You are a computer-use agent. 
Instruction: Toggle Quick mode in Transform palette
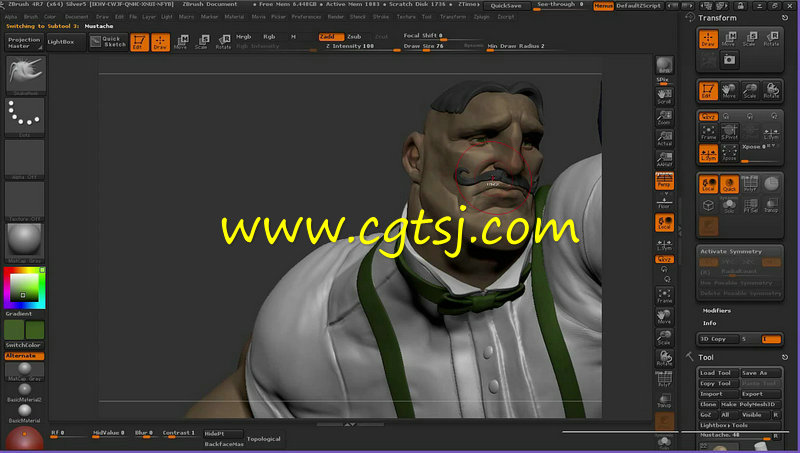730,184
